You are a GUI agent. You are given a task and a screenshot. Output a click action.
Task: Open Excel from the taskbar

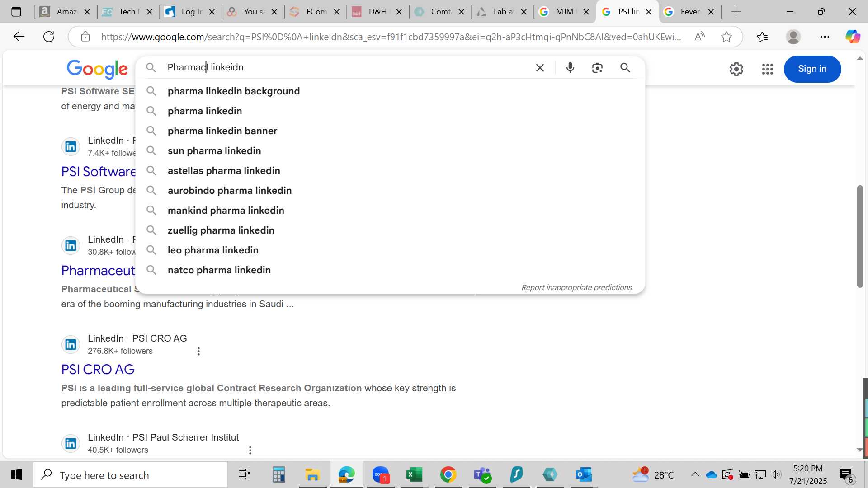(x=414, y=475)
